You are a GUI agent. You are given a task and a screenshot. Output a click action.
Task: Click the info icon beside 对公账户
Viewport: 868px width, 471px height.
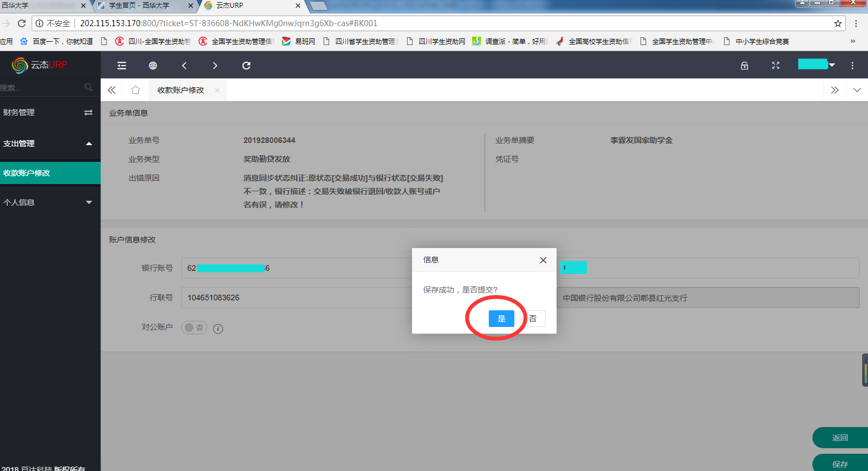[x=218, y=329]
